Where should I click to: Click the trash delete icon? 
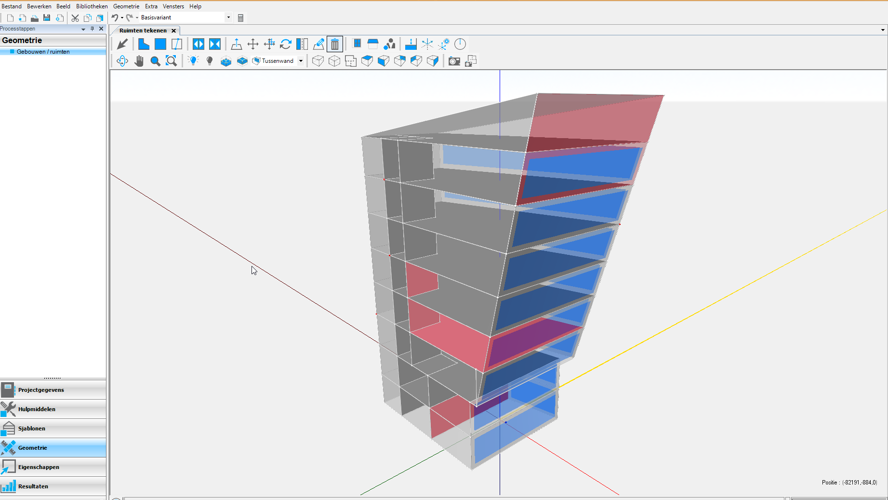pyautogui.click(x=335, y=44)
